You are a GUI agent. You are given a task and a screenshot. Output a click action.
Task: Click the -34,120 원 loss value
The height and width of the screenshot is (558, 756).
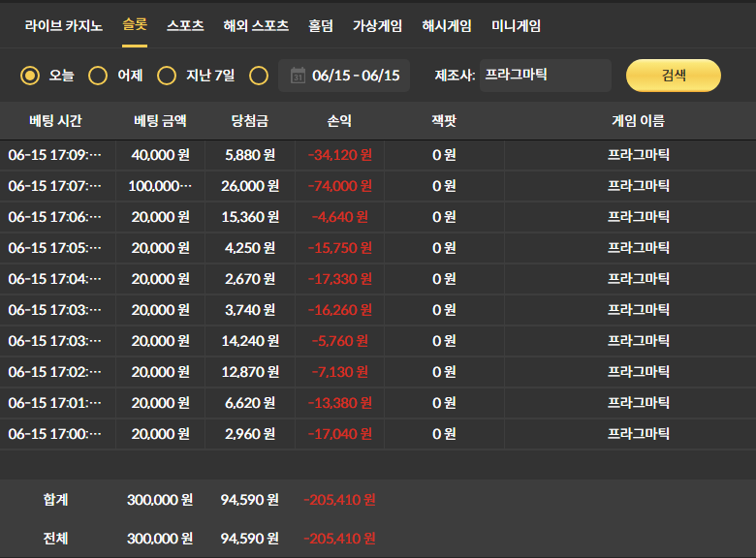click(339, 155)
